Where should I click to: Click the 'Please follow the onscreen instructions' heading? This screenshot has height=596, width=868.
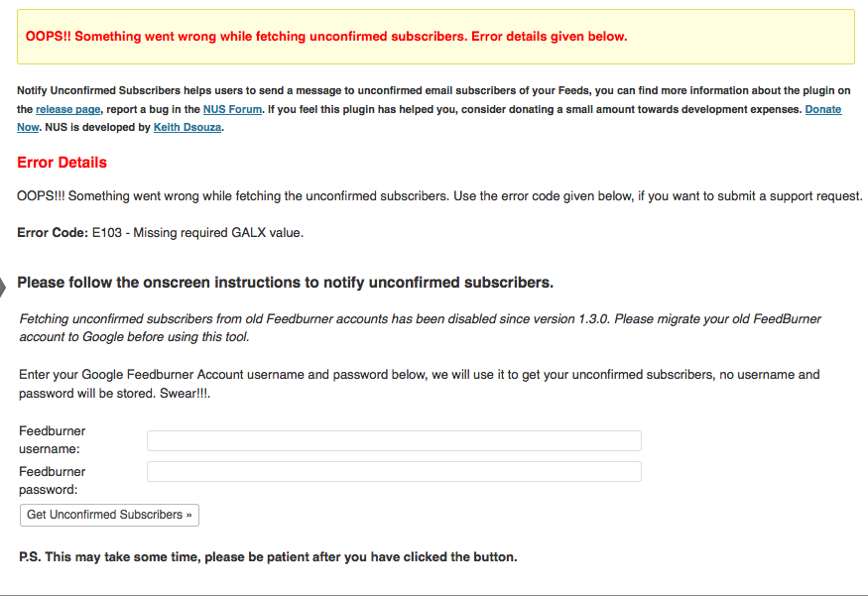[x=285, y=283]
